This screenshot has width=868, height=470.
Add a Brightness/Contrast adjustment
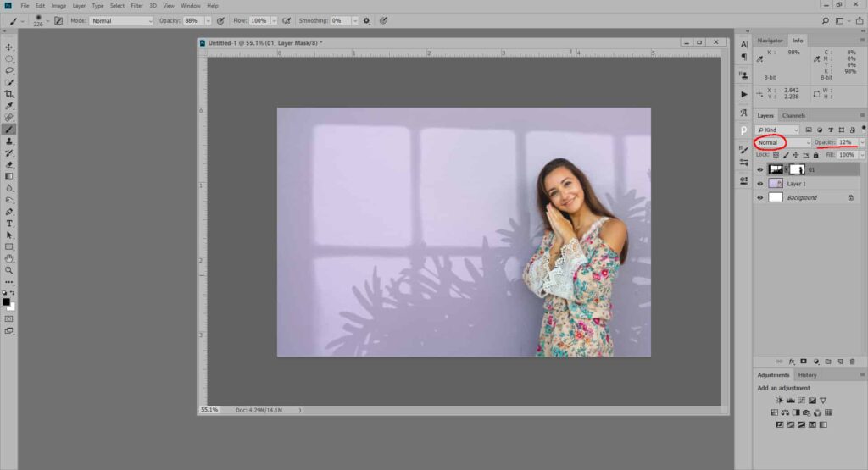[779, 400]
